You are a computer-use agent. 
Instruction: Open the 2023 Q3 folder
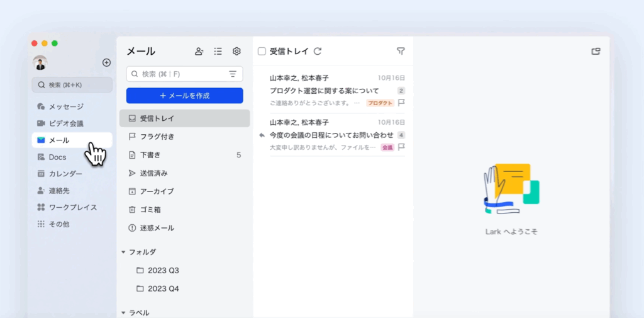click(x=163, y=271)
